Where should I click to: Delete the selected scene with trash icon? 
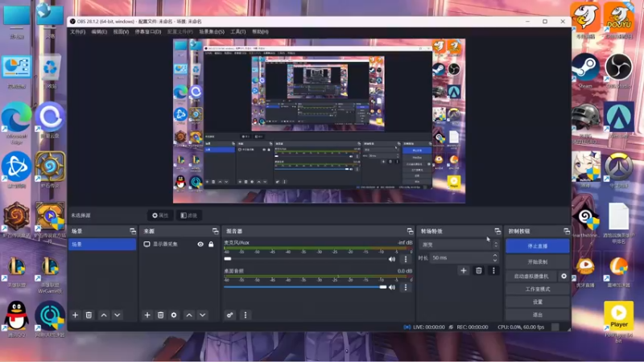tap(89, 315)
